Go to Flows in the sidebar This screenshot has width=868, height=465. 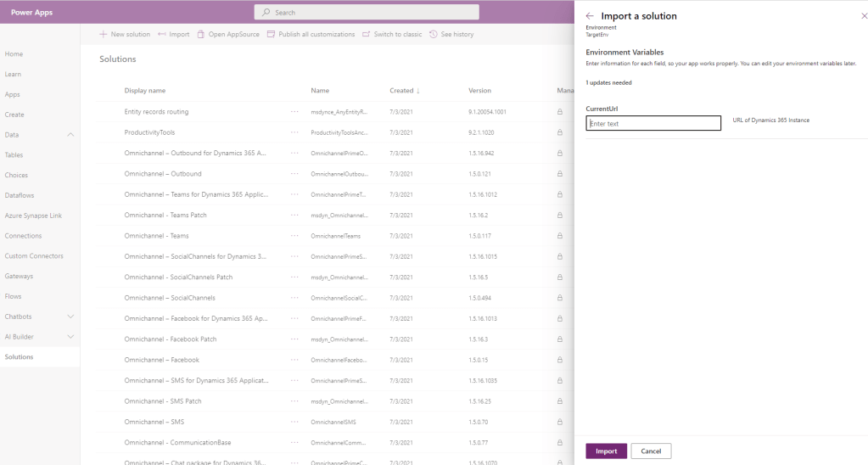coord(13,296)
